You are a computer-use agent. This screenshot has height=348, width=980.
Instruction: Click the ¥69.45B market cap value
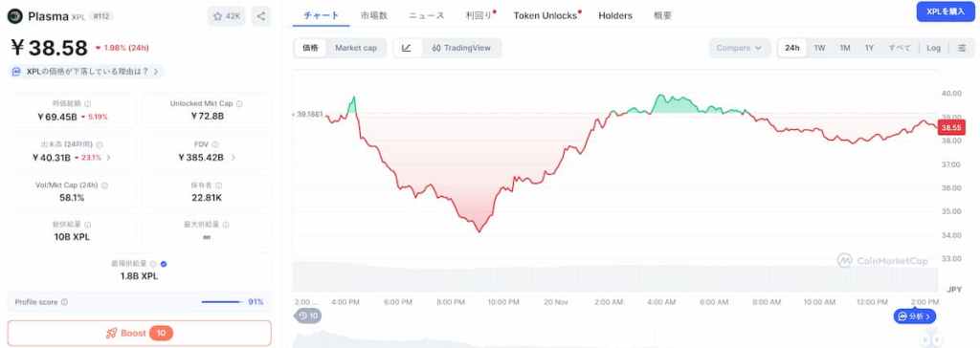[56, 117]
